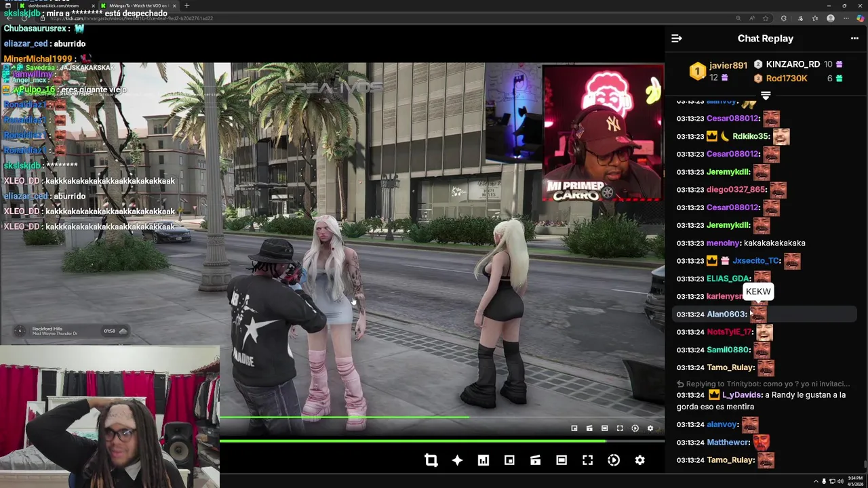Click the large clip/crop icon in player bar

(x=431, y=460)
